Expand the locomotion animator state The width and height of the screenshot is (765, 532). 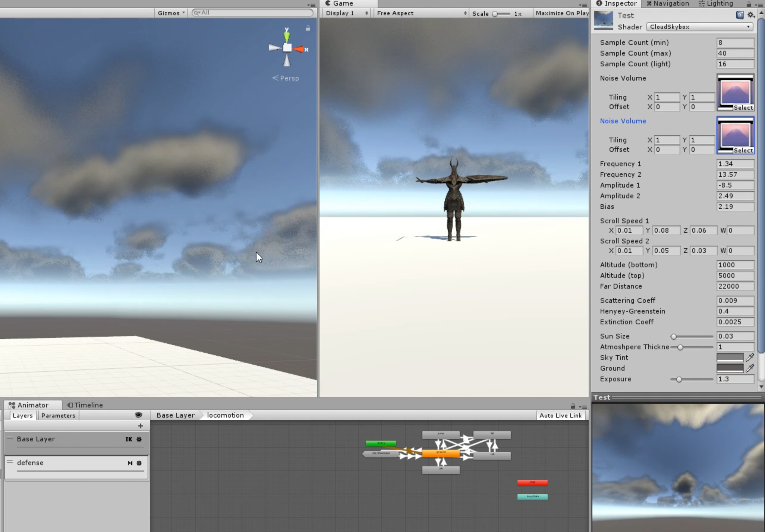(226, 415)
